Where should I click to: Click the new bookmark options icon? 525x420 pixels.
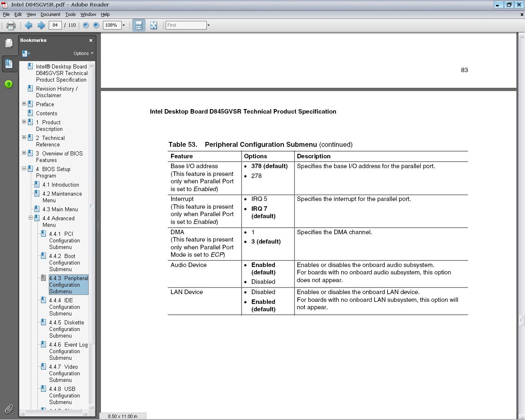(26, 53)
